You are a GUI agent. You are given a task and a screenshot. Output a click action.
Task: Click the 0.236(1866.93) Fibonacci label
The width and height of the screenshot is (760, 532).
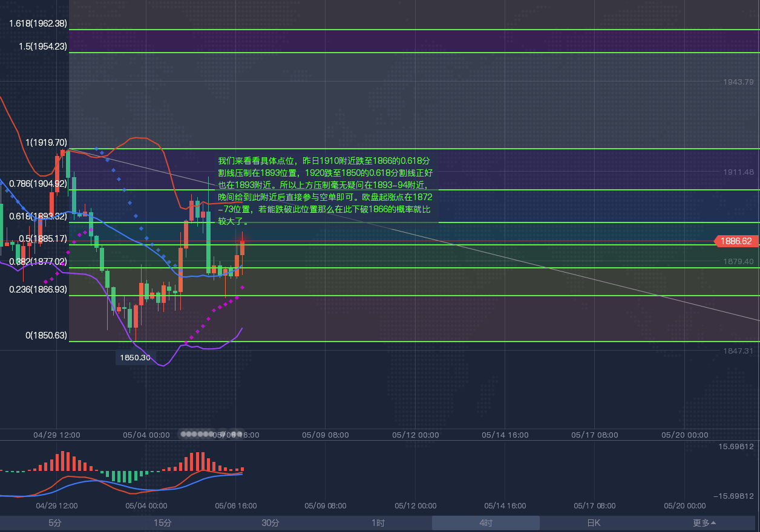coord(38,290)
